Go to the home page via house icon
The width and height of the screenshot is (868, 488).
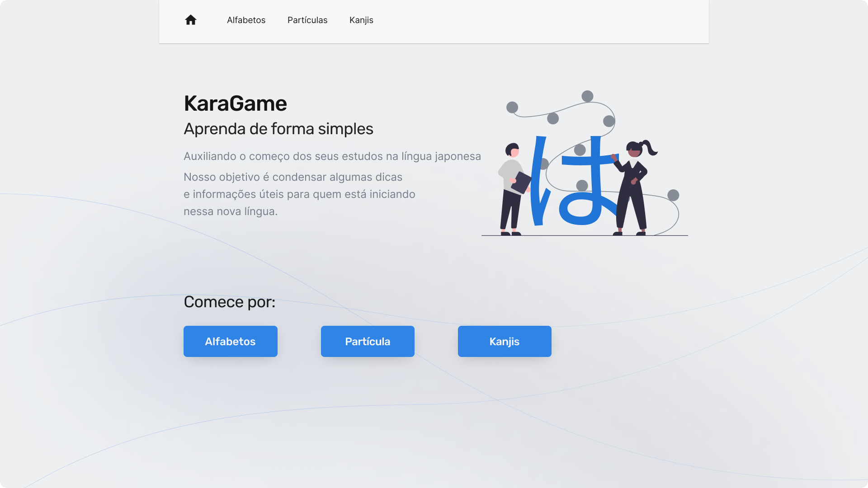[x=191, y=20]
